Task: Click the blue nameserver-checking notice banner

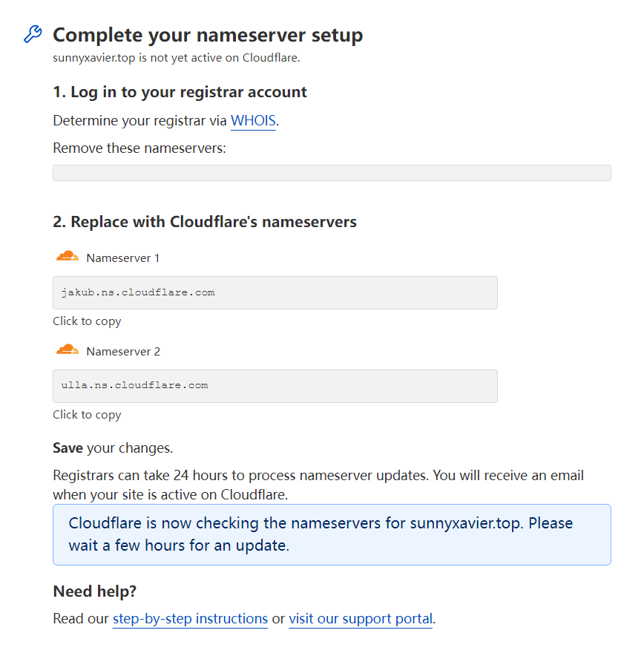Action: pos(332,534)
